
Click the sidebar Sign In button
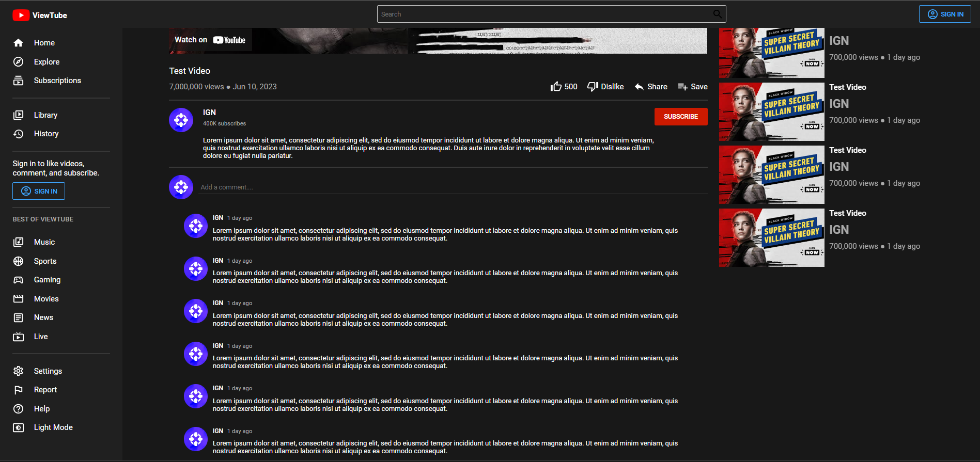click(x=39, y=192)
